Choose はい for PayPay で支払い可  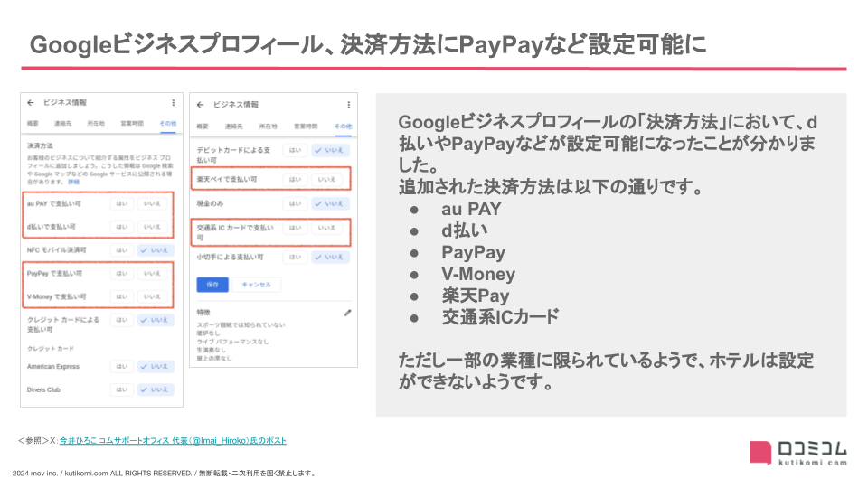122,273
